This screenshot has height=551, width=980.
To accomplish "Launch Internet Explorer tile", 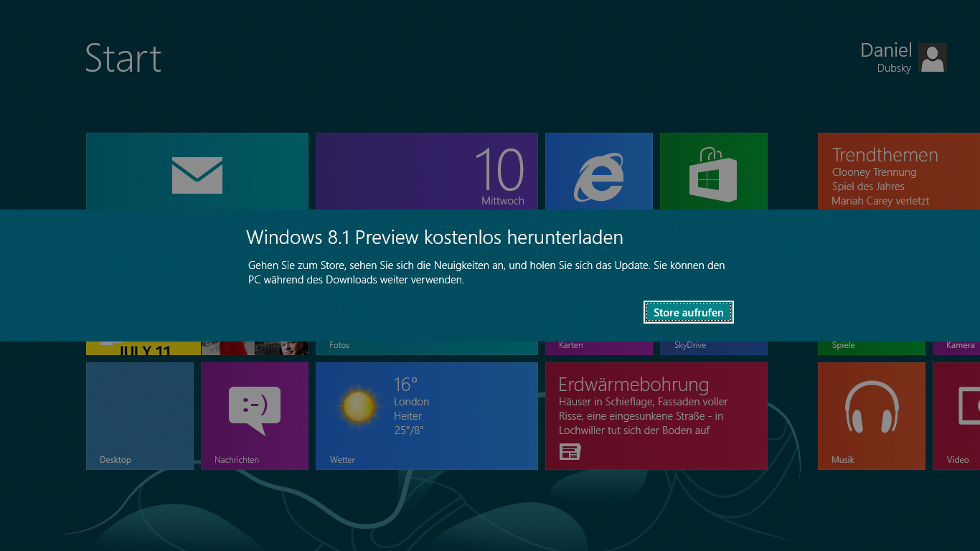I will point(599,171).
